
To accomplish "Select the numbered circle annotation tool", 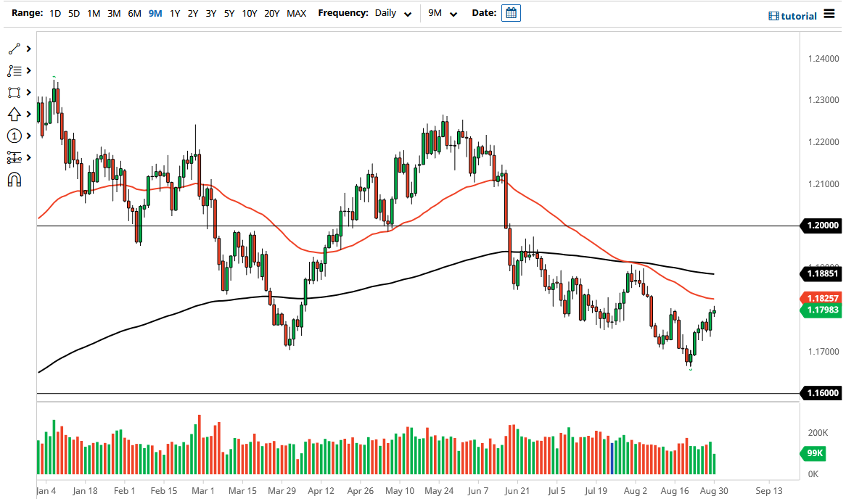I will [15, 136].
